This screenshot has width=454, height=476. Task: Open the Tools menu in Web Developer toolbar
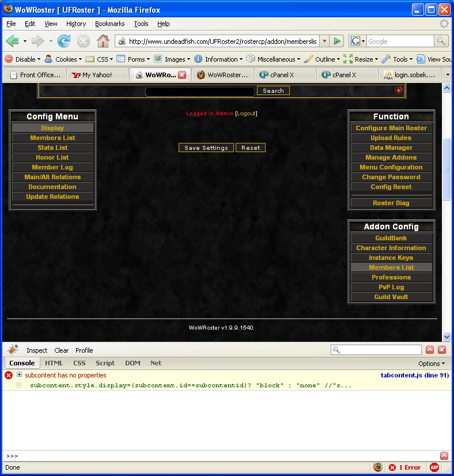point(398,59)
